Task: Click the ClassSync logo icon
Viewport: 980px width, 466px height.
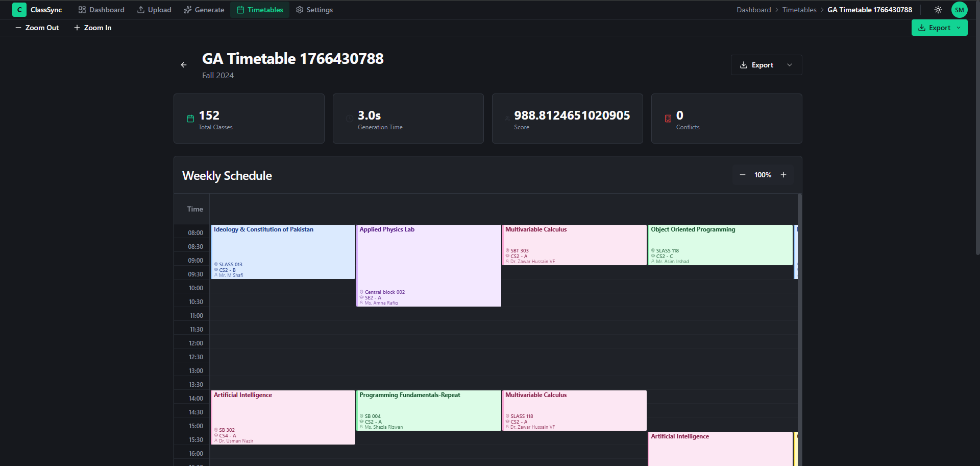Action: (19, 10)
